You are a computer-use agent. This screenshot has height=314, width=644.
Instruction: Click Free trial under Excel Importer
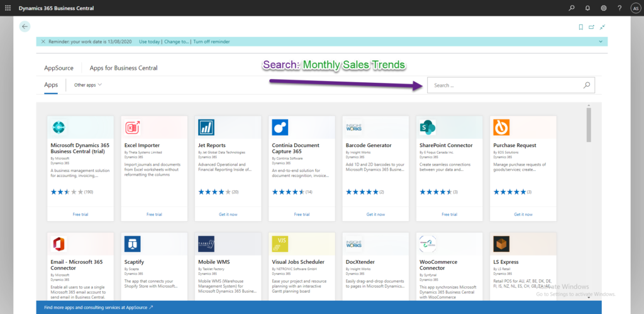click(x=154, y=214)
